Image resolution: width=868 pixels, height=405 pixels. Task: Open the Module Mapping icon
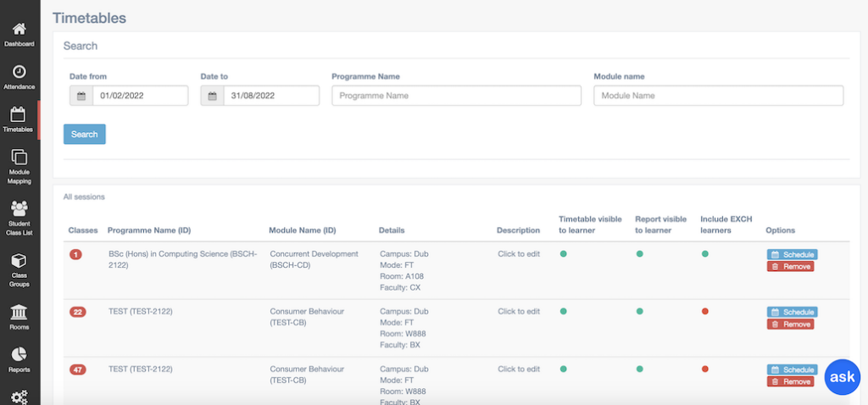pyautogui.click(x=19, y=158)
